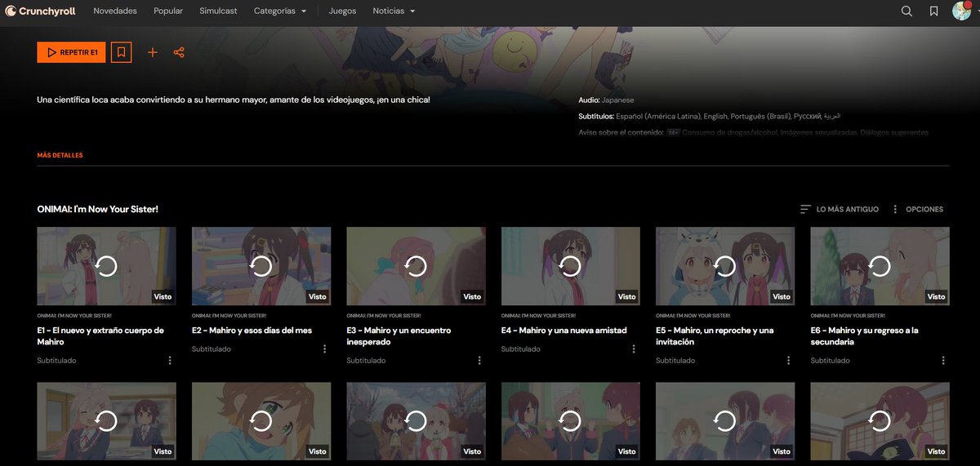980x466 pixels.
Task: Go to Popular page
Action: [168, 11]
